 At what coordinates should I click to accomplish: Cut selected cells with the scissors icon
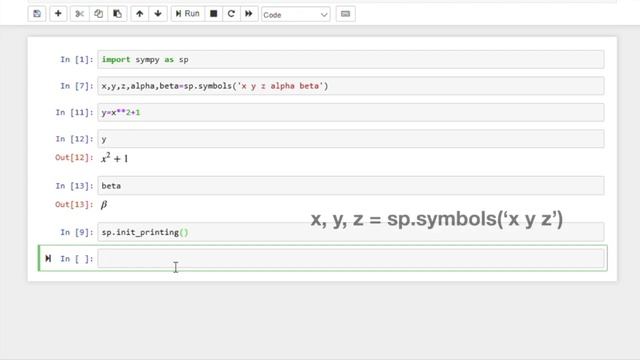[79, 14]
